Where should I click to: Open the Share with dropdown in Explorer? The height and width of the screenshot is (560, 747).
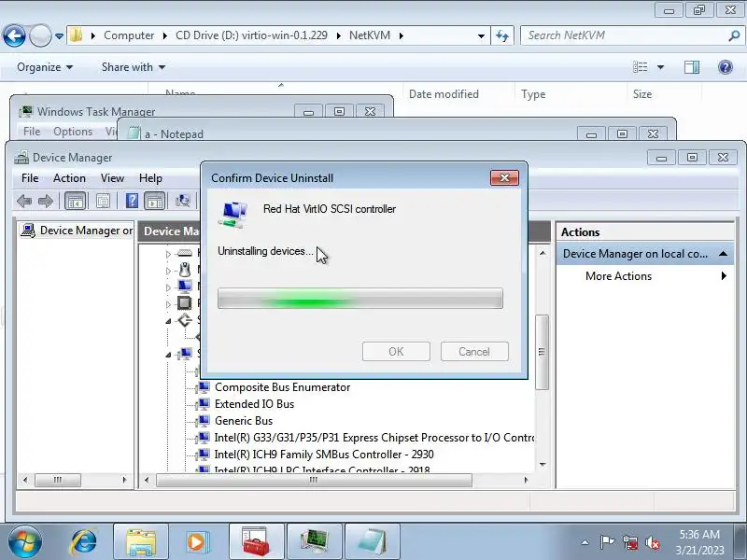(x=134, y=67)
